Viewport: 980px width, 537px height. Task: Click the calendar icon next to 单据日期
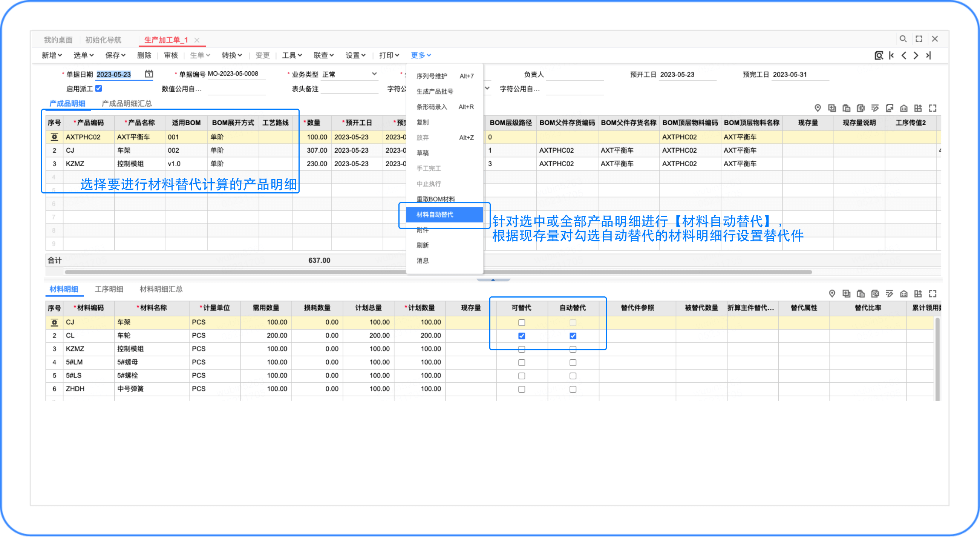tap(149, 74)
